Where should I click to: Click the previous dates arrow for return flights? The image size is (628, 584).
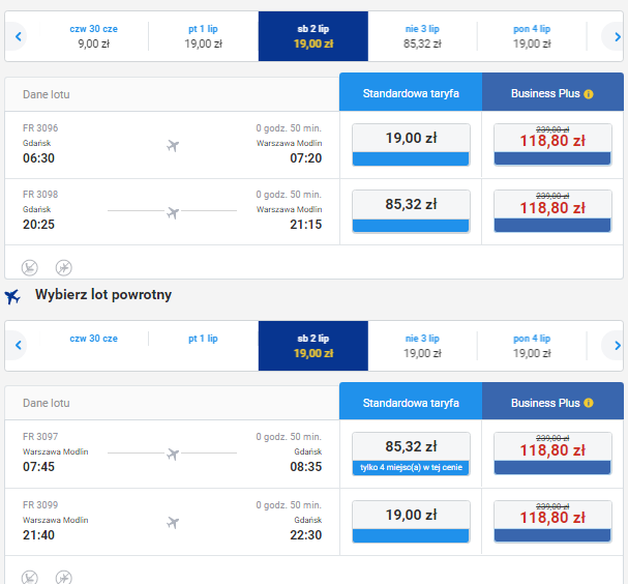(18, 346)
